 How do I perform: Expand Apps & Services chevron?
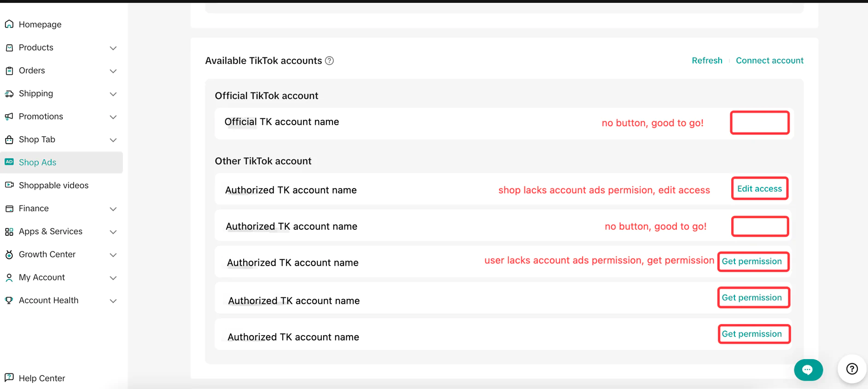pyautogui.click(x=113, y=232)
